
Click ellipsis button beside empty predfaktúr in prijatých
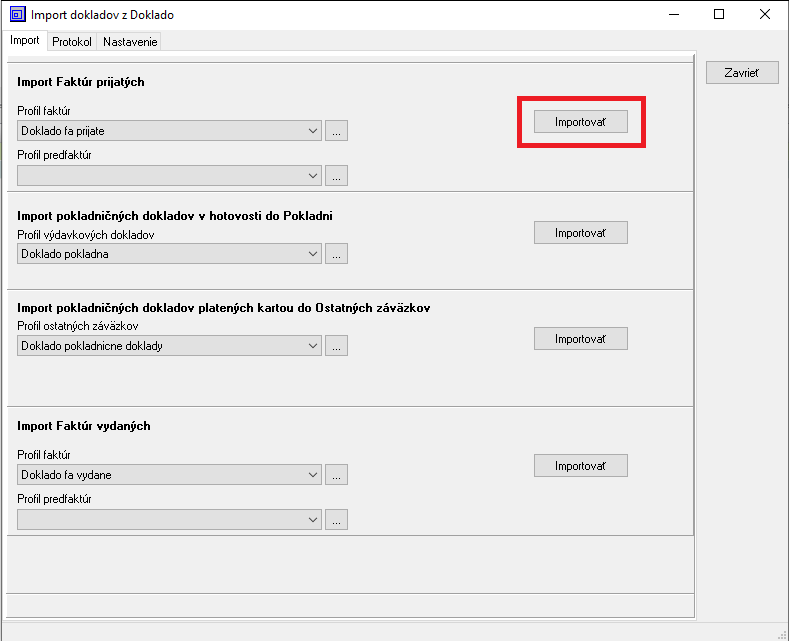(336, 176)
